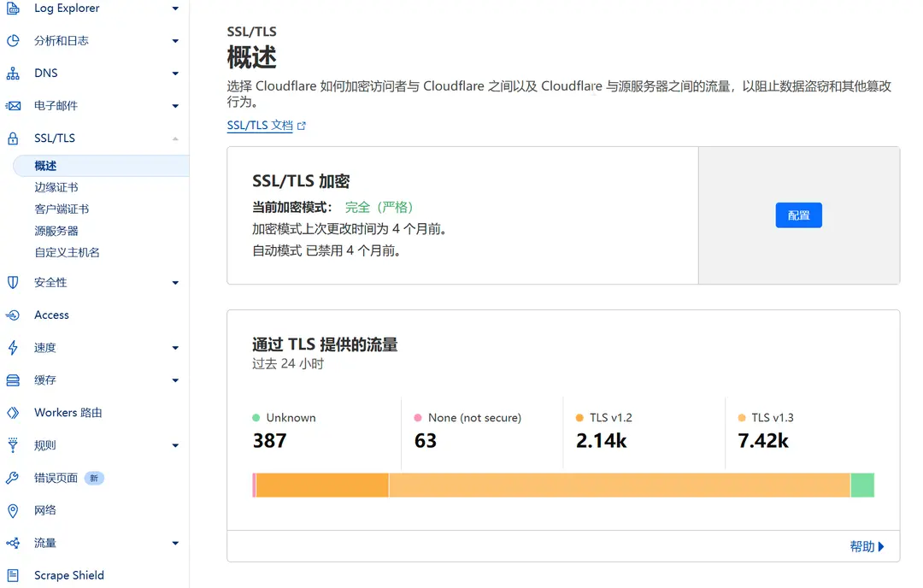Click the 配置 button

pos(798,215)
